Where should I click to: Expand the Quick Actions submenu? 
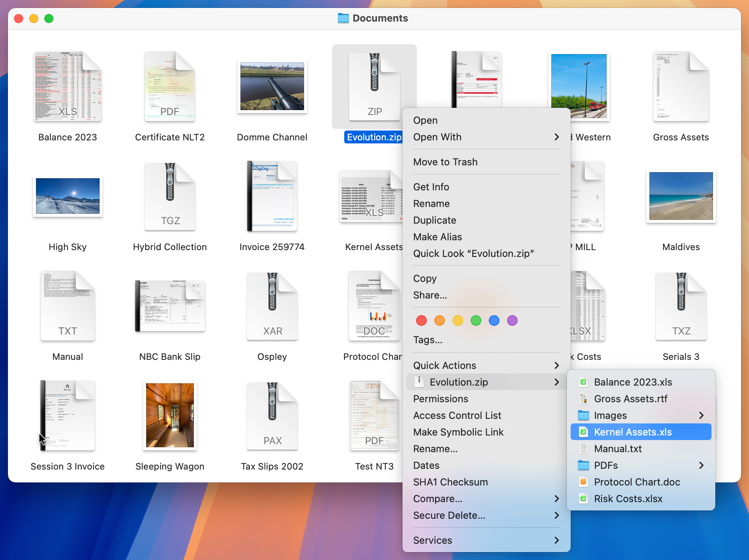(487, 366)
